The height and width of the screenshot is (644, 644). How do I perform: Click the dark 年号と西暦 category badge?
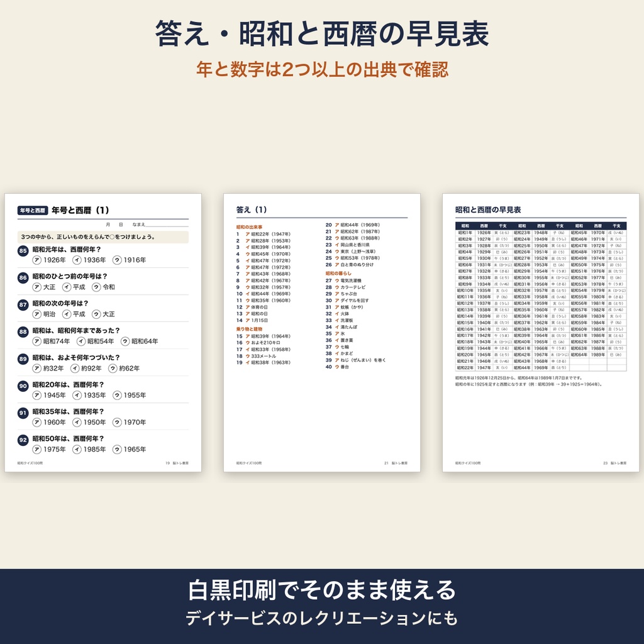pyautogui.click(x=33, y=210)
